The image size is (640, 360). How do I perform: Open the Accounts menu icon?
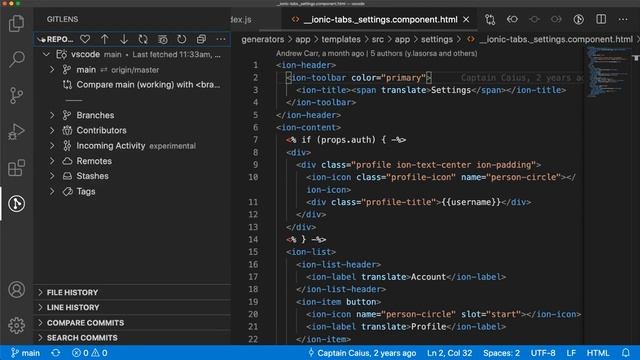(16, 289)
